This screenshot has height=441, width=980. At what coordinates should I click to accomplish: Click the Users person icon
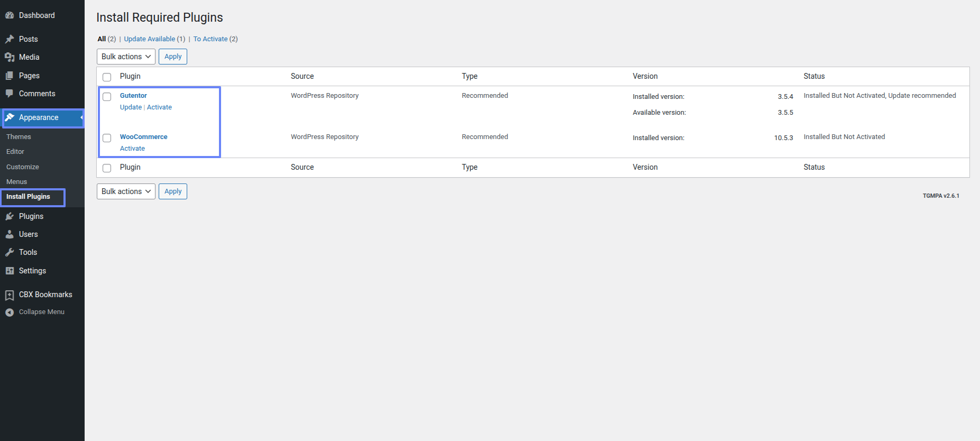[x=10, y=234]
